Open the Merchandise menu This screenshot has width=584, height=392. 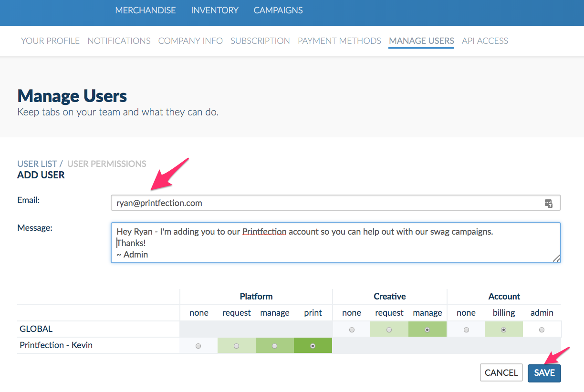click(145, 10)
